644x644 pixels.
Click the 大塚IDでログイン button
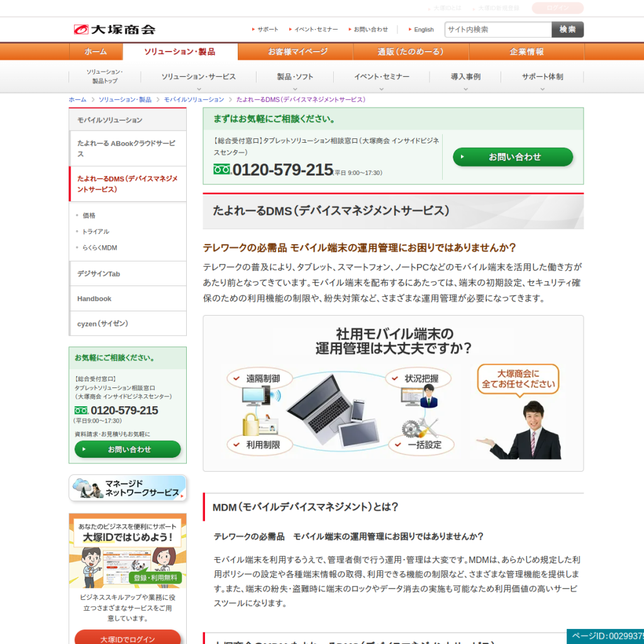(128, 638)
